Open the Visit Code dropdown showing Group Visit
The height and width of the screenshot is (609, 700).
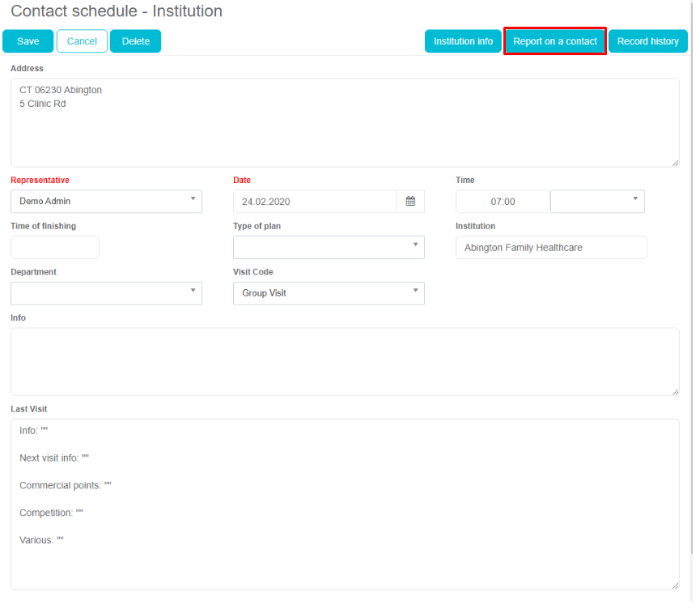click(x=329, y=293)
